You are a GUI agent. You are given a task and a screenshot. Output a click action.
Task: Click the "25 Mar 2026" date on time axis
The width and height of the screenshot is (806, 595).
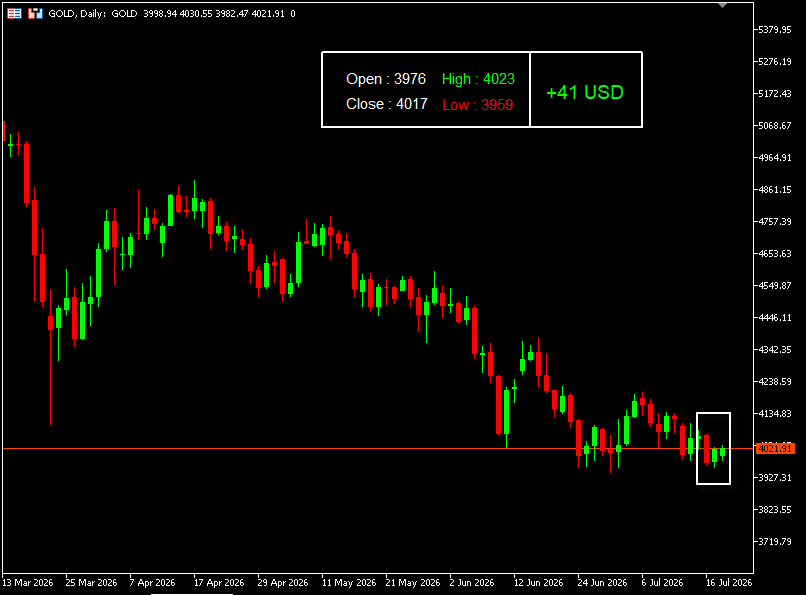91,583
